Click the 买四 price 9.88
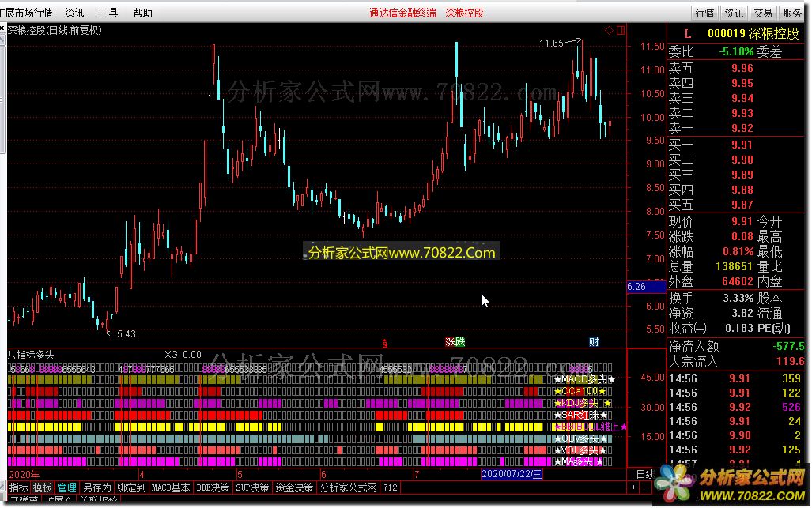The width and height of the screenshot is (812, 508). 742,190
